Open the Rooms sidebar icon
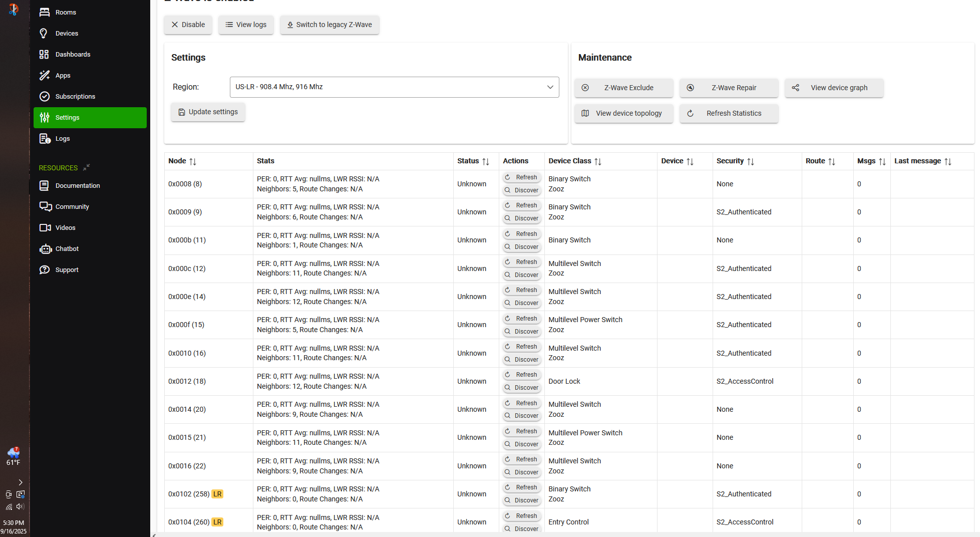 45,13
